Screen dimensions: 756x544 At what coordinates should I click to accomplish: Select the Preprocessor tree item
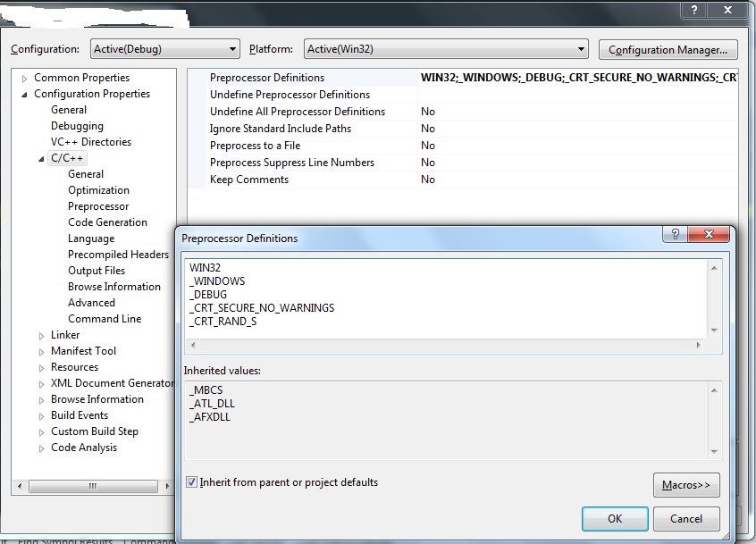click(98, 206)
